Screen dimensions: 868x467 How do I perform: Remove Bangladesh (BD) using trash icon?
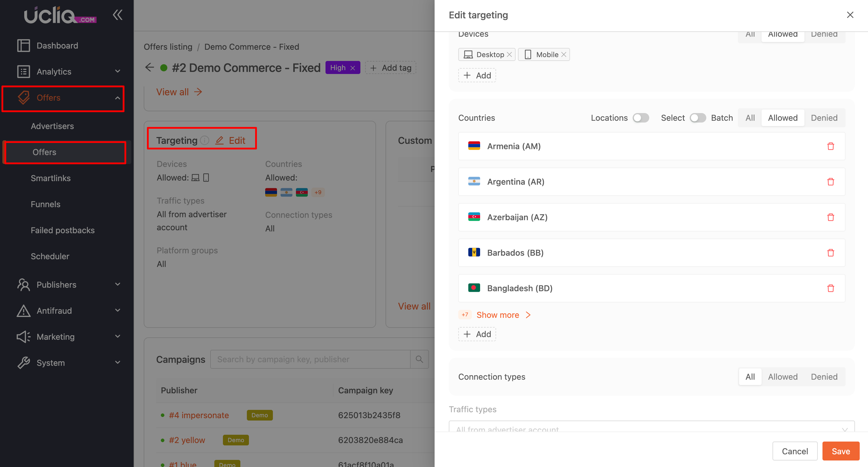(x=830, y=288)
